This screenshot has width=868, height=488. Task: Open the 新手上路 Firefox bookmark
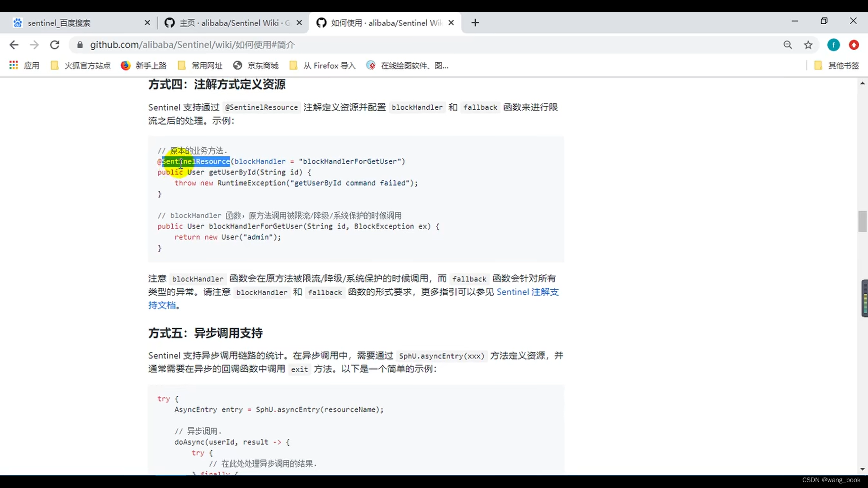[x=144, y=66]
